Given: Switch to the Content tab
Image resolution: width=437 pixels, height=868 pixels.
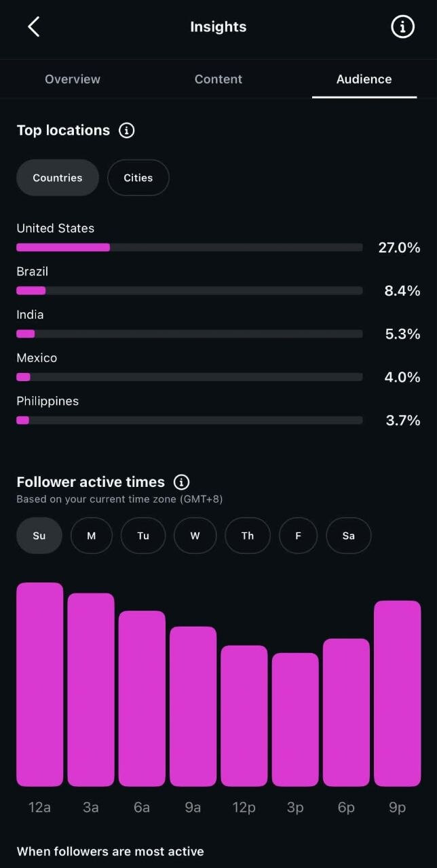Looking at the screenshot, I should pos(218,79).
